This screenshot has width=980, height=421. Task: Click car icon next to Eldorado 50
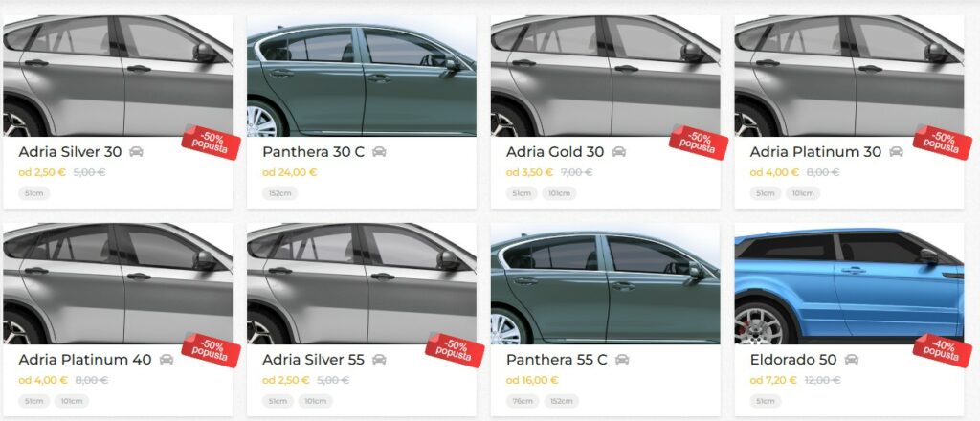851,360
